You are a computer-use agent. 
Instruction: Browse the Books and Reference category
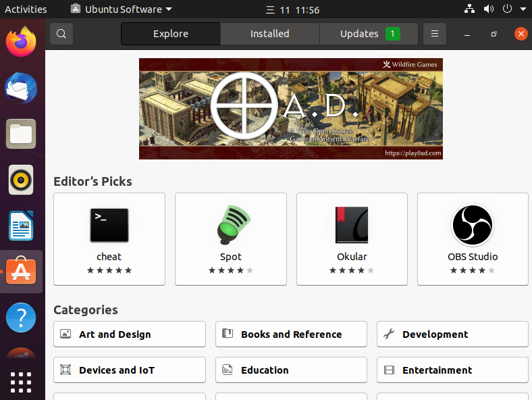click(x=291, y=334)
